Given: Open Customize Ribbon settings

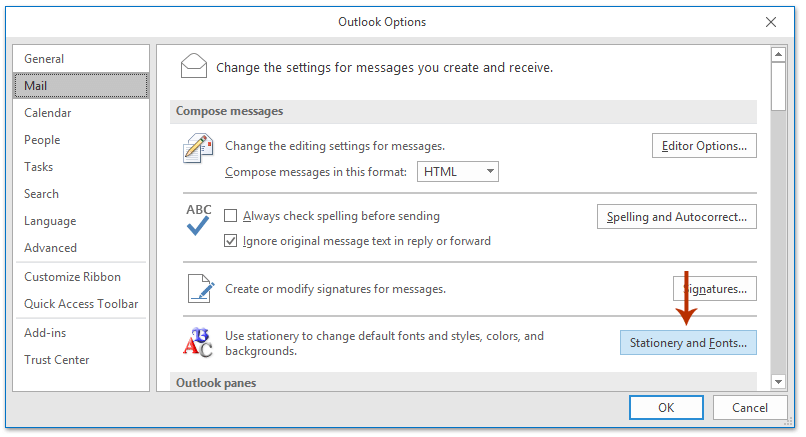Looking at the screenshot, I should (81, 277).
